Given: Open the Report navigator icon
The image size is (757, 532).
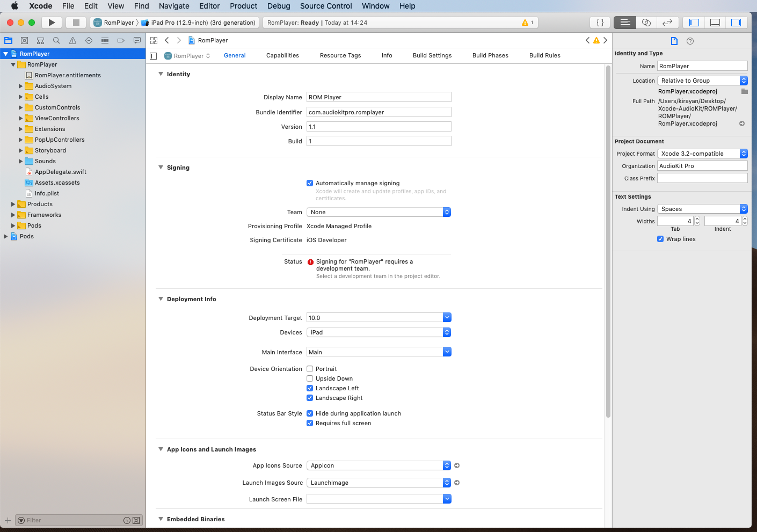Looking at the screenshot, I should tap(137, 40).
